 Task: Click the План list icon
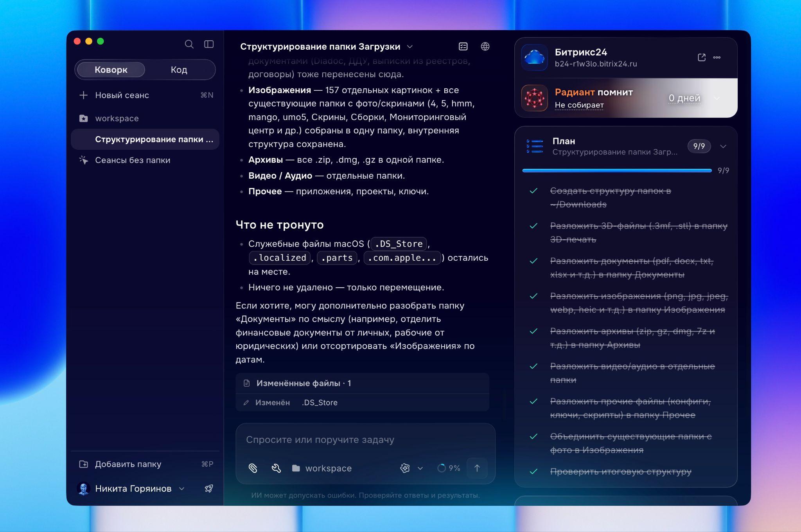534,146
